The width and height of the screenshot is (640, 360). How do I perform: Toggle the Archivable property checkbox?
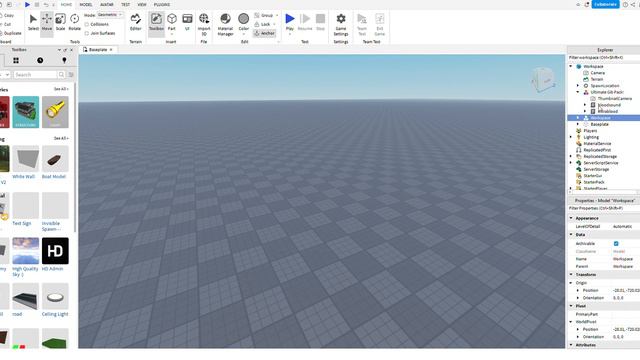pos(616,244)
